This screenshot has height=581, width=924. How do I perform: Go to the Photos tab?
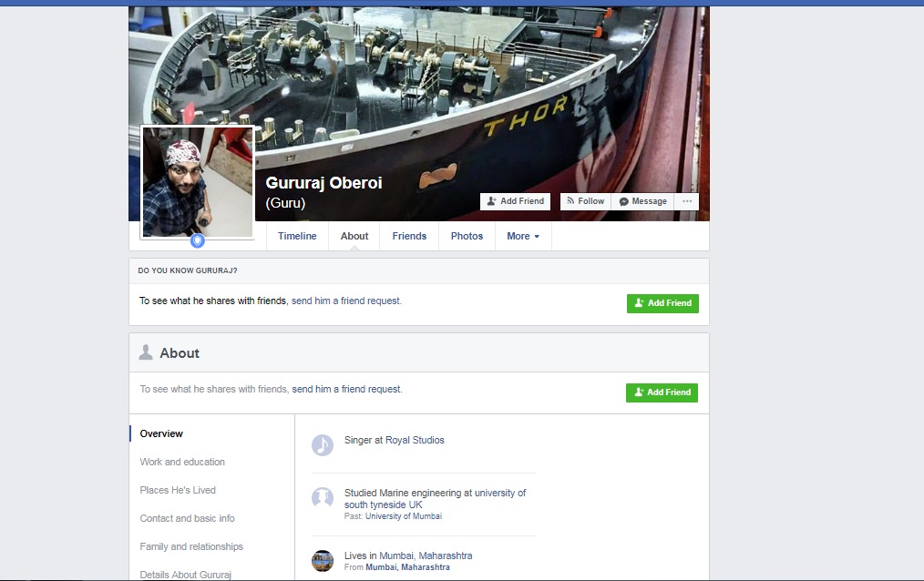[467, 236]
